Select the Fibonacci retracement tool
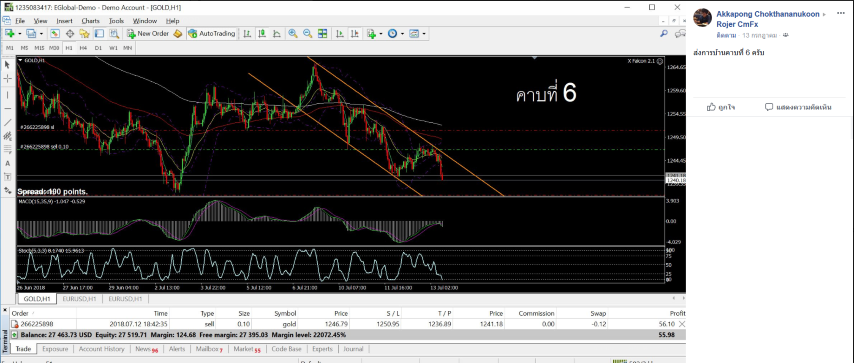854x363 pixels. coord(7,148)
